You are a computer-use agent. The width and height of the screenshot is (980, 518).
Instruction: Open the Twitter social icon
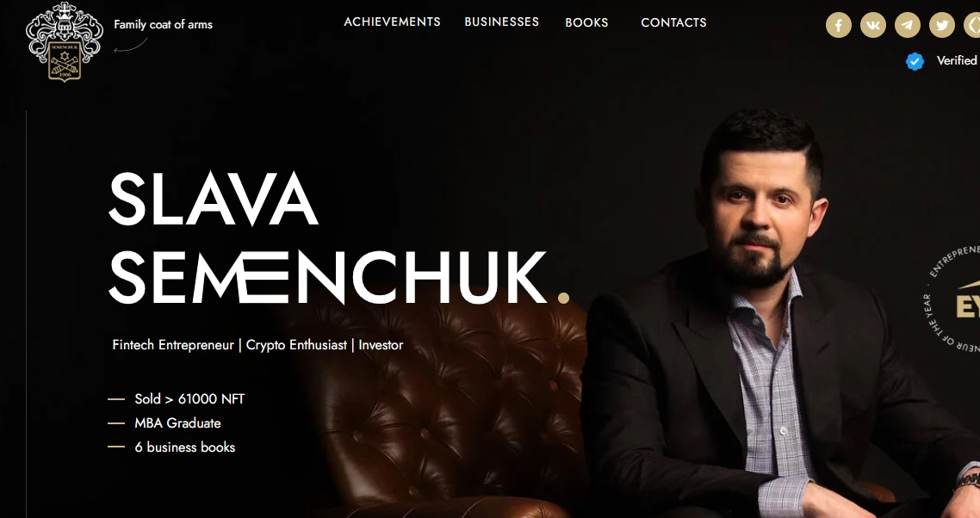coord(942,25)
